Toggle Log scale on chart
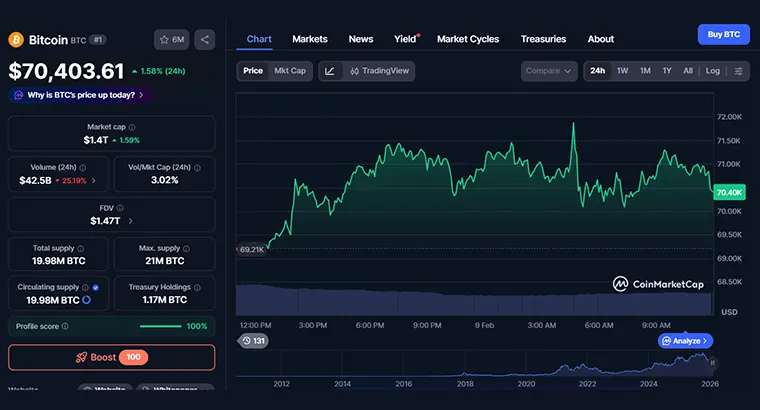 coord(712,71)
